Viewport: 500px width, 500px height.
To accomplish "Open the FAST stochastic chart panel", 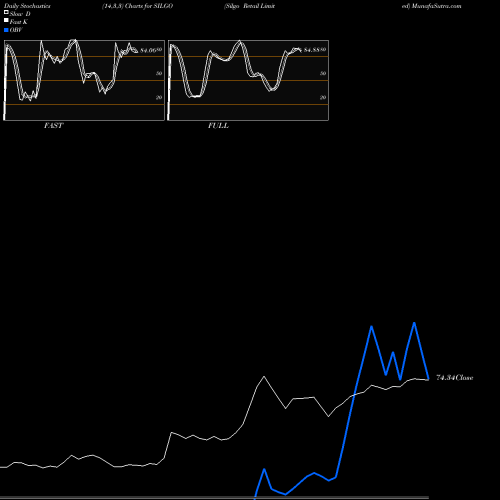I will coord(84,80).
